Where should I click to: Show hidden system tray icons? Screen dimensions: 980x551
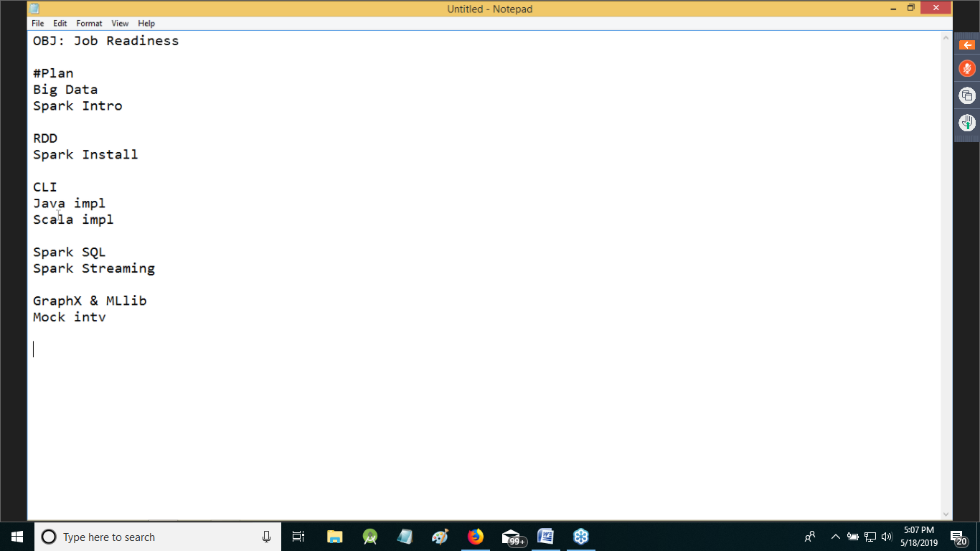836,537
